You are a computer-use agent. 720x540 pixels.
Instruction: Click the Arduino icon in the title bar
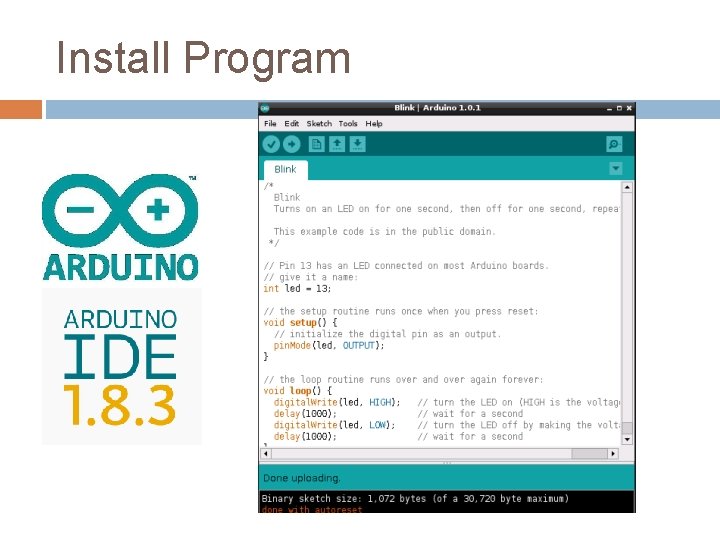264,108
